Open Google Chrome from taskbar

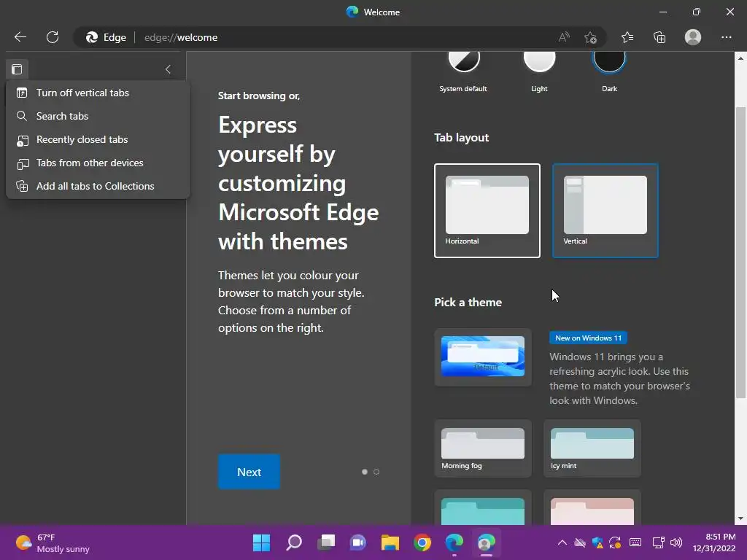422,542
